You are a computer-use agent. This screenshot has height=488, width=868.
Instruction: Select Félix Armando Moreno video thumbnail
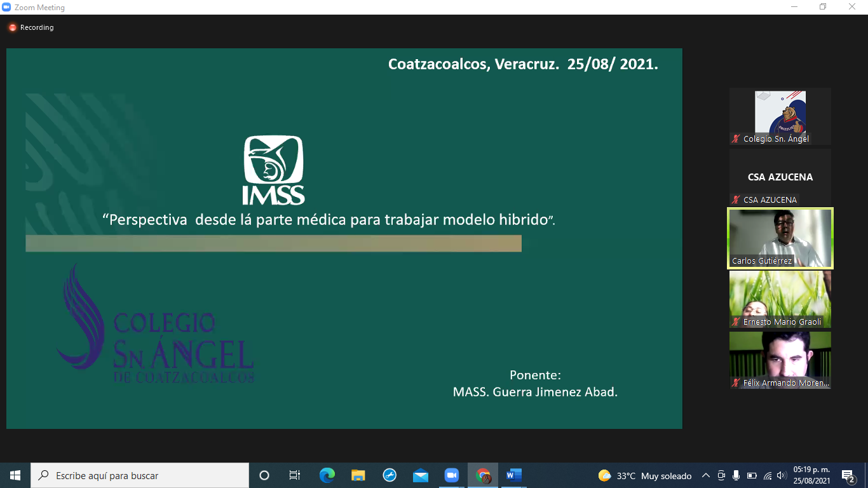click(780, 360)
